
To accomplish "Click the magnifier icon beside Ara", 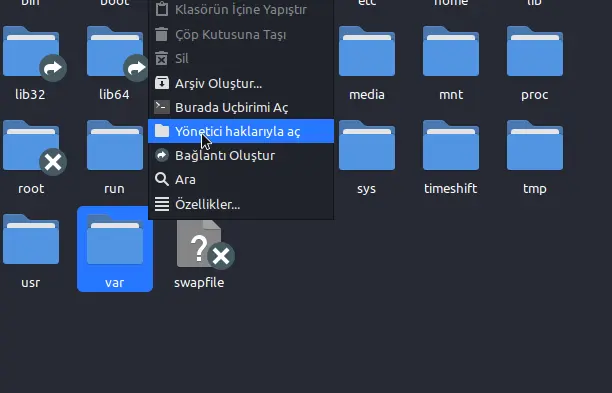I will coord(162,180).
